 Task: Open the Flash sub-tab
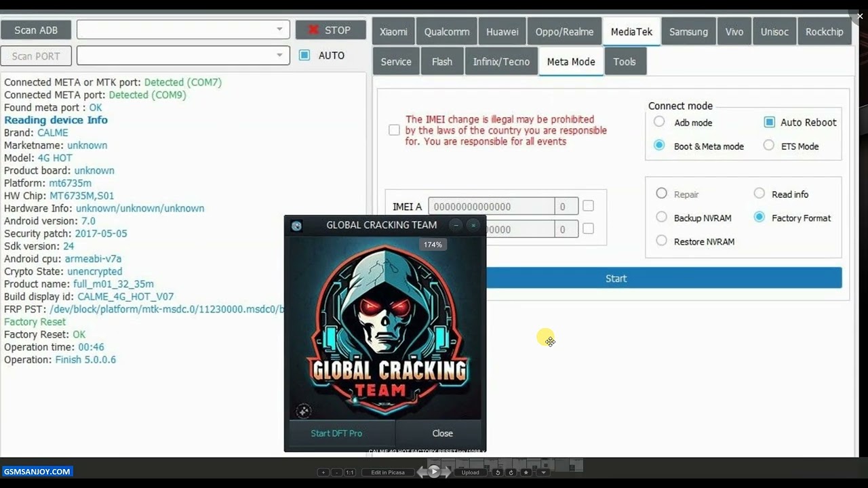point(442,62)
